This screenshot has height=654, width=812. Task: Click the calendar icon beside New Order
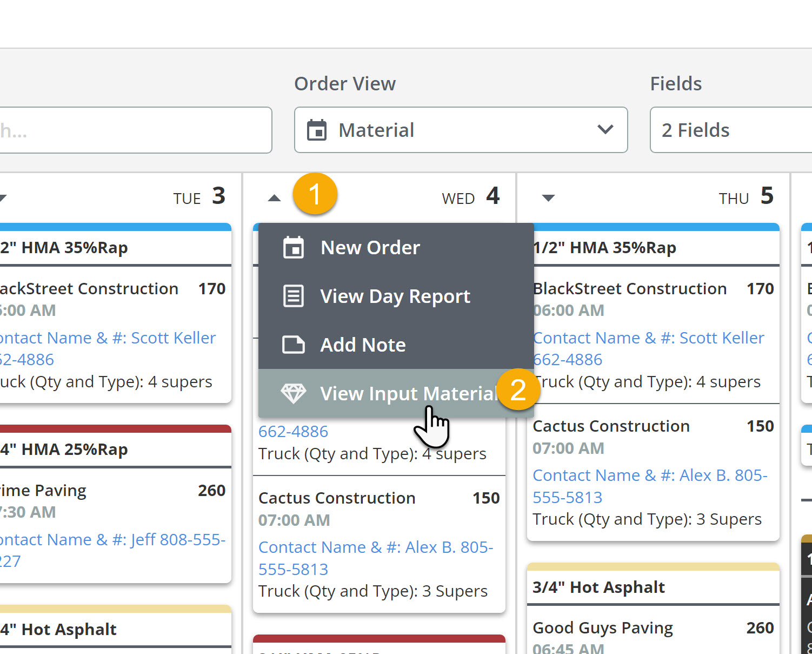tap(294, 247)
